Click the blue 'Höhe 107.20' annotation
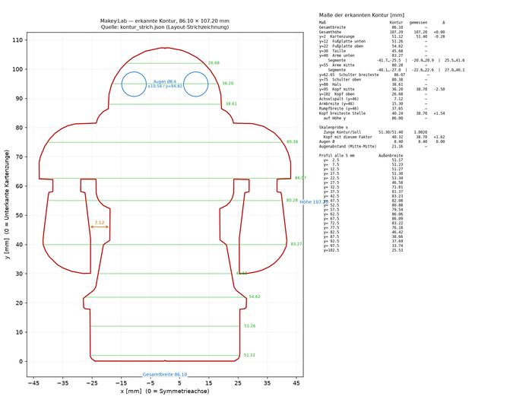 coord(314,202)
